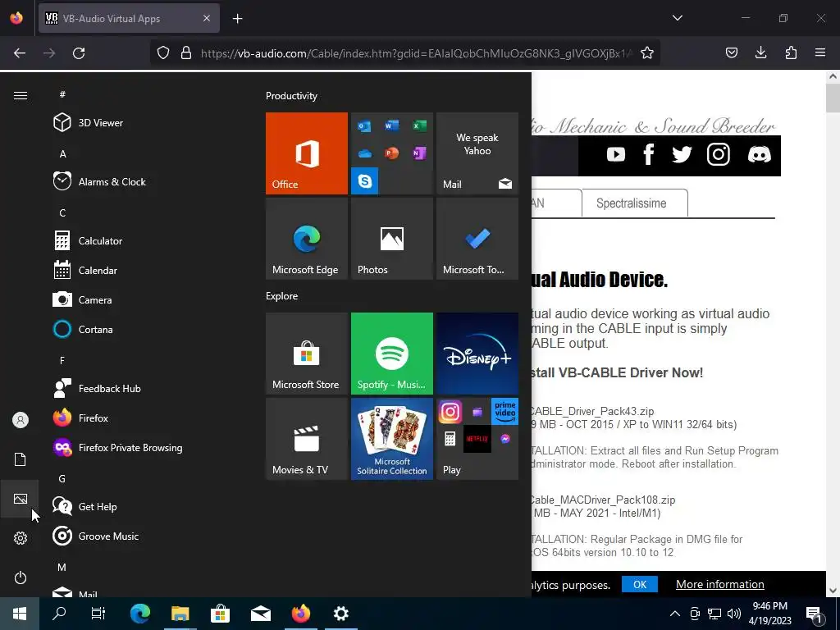
Task: Open the Get Help app
Action: tap(144, 506)
